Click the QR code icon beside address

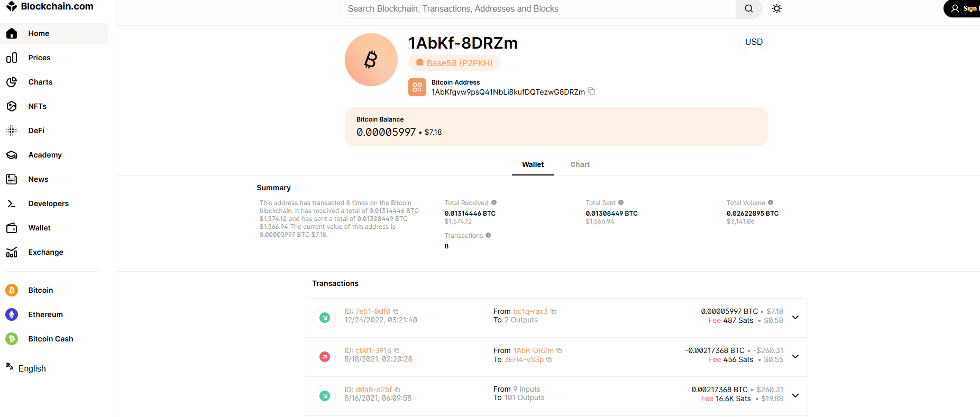pos(417,87)
